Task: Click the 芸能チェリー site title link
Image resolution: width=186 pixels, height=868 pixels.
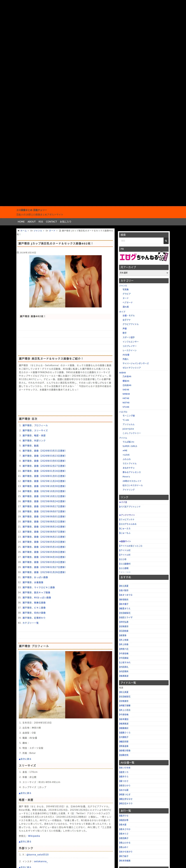Action: tap(32, 210)
